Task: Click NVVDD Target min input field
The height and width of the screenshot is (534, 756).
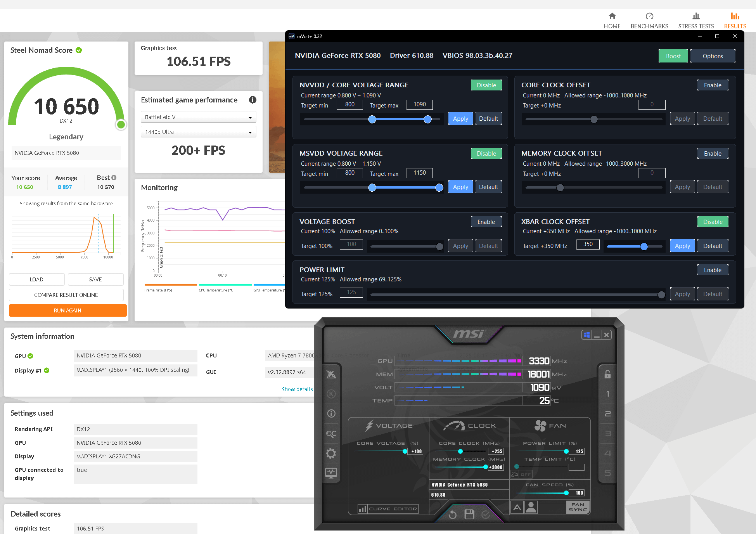Action: (x=349, y=104)
